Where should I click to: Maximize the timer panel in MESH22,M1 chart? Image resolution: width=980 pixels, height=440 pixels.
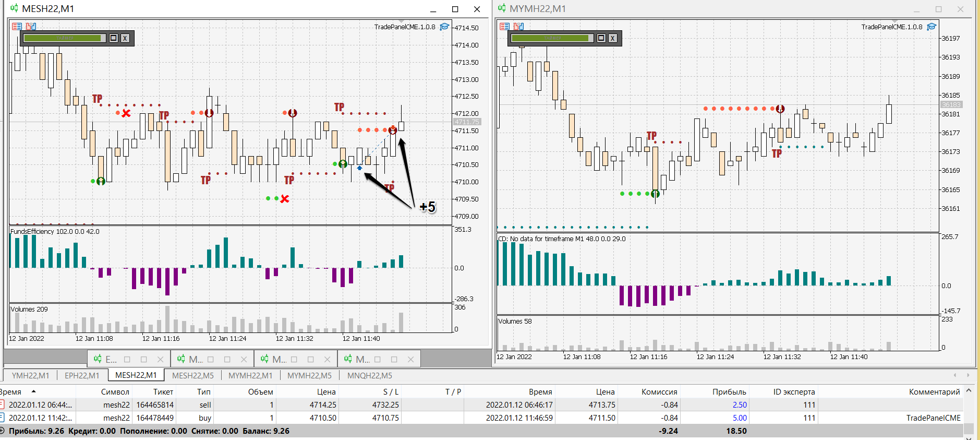click(x=114, y=38)
